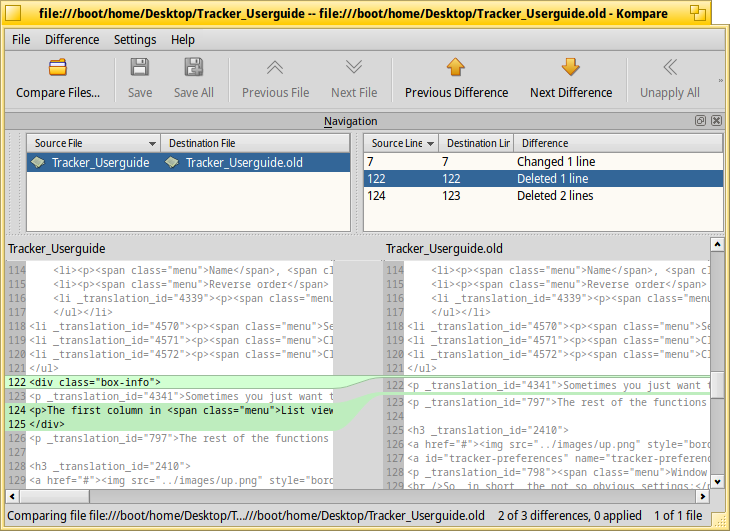730x531 pixels.
Task: Click the horizontal scrollbar left arrow
Action: coord(12,496)
